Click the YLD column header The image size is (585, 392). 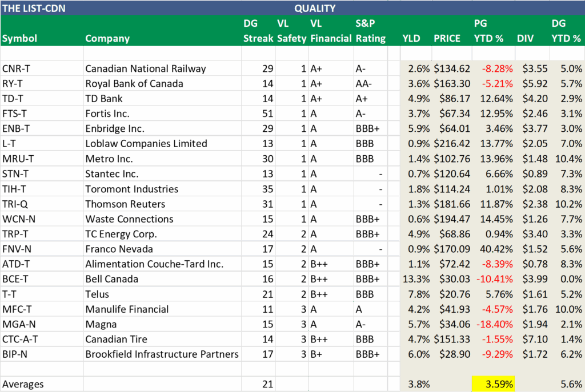click(x=411, y=38)
